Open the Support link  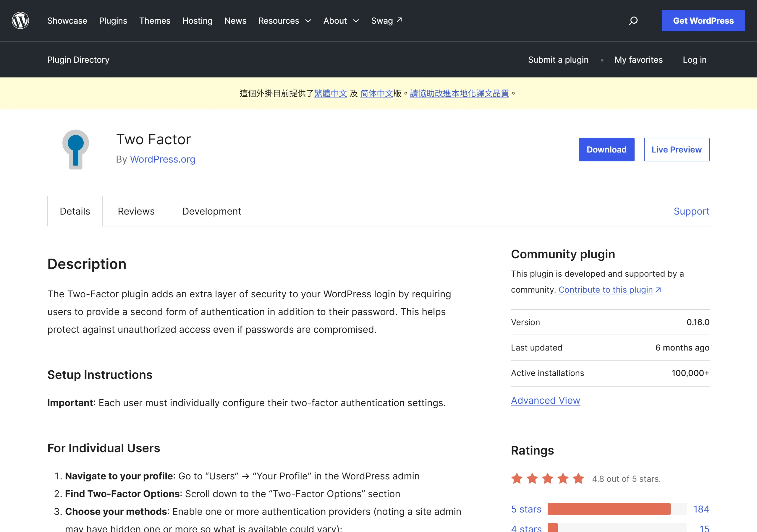point(691,211)
